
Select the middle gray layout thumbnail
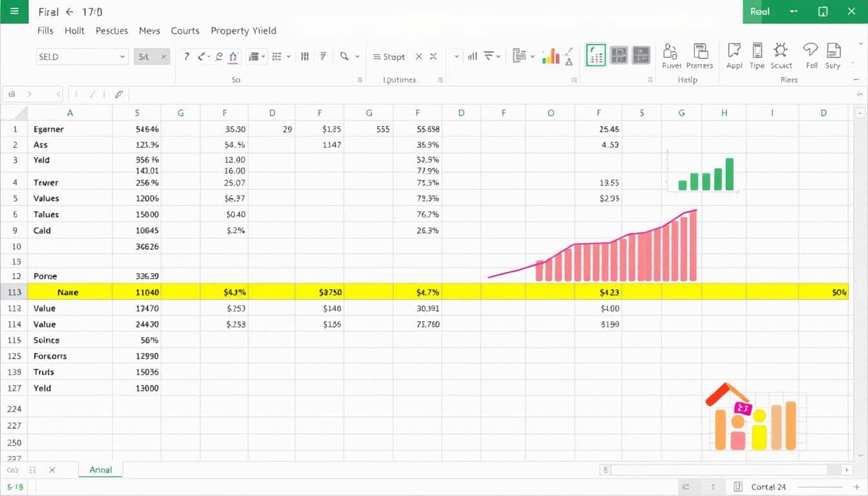619,56
